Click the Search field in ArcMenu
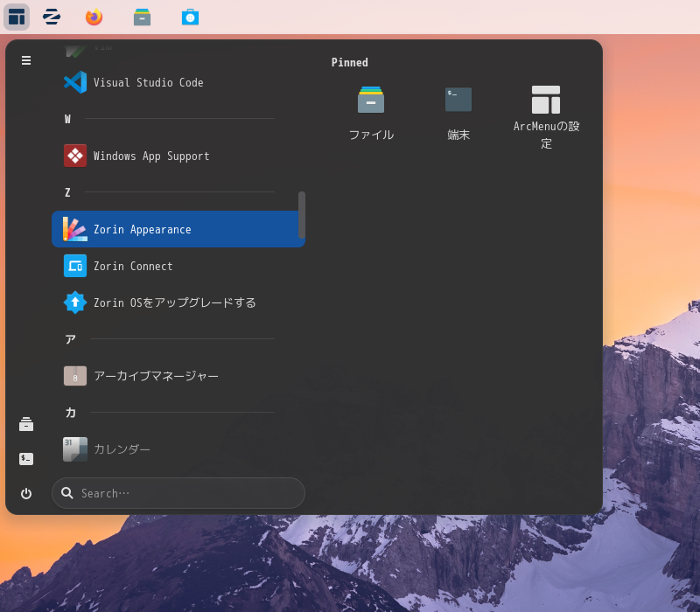 point(178,493)
